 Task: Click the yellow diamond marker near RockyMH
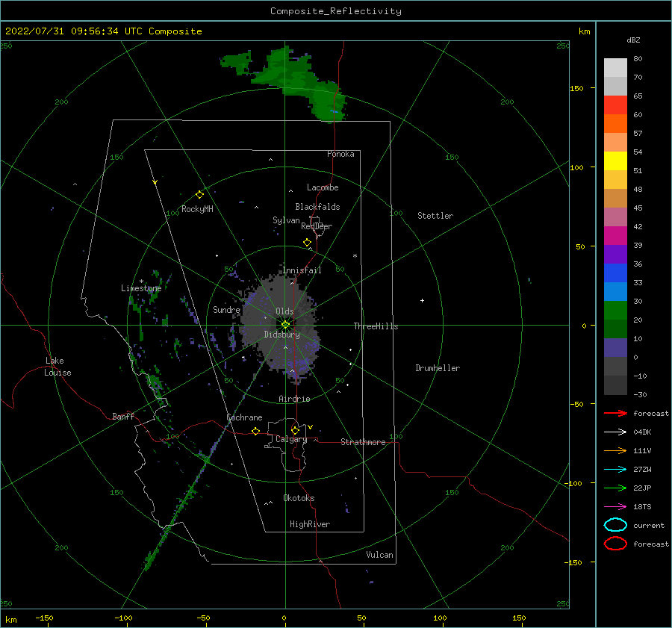click(199, 195)
